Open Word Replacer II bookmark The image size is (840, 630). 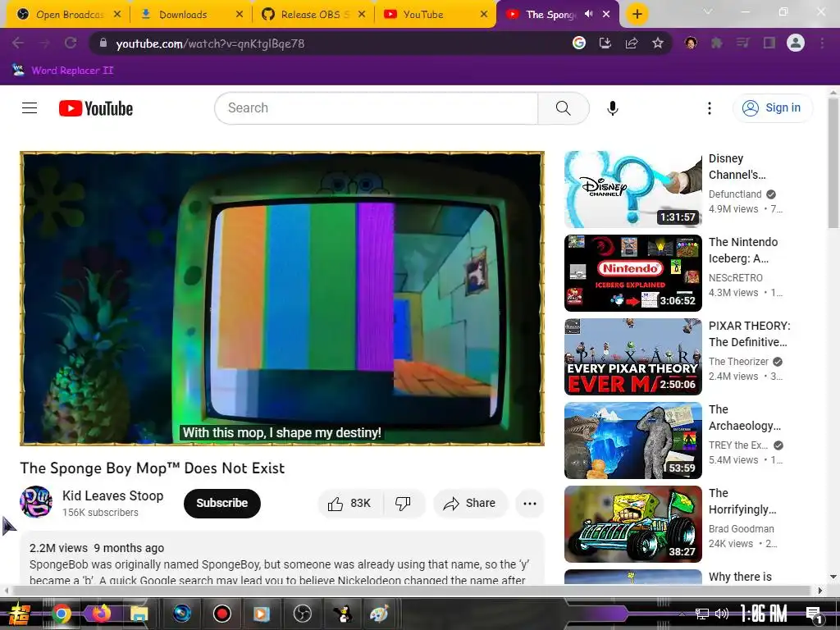point(62,71)
